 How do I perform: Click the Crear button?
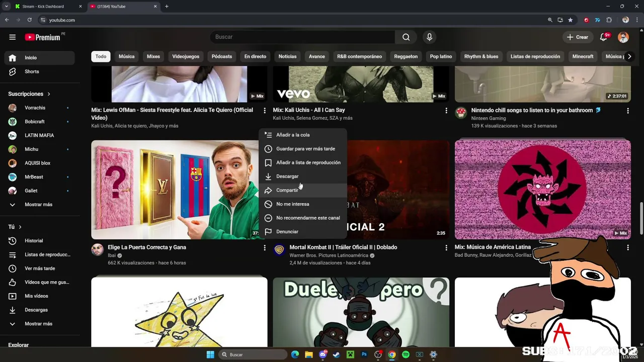pyautogui.click(x=577, y=37)
